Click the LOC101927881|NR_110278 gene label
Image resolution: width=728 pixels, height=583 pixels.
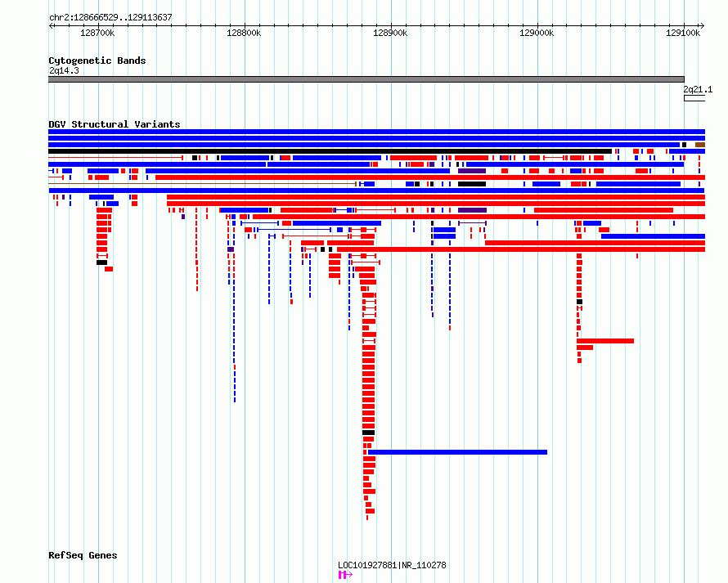click(x=392, y=565)
